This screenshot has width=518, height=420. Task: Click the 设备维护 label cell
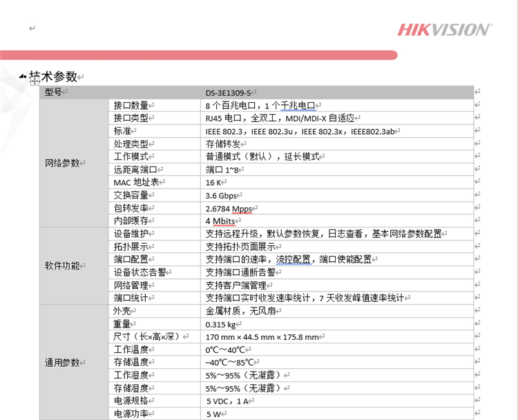(154, 233)
